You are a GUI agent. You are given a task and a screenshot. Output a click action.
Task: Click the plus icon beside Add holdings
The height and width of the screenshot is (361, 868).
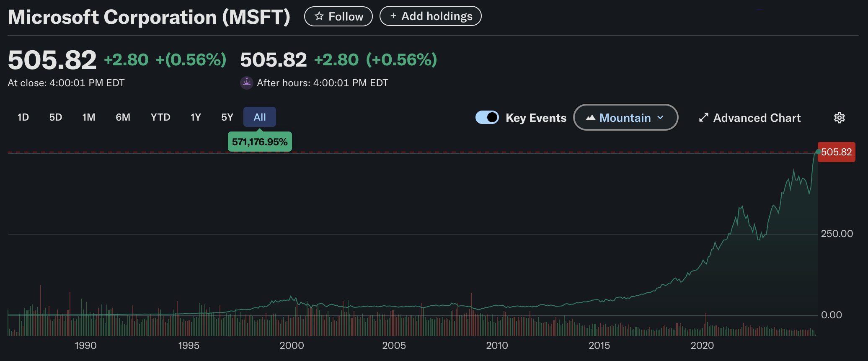pos(393,16)
